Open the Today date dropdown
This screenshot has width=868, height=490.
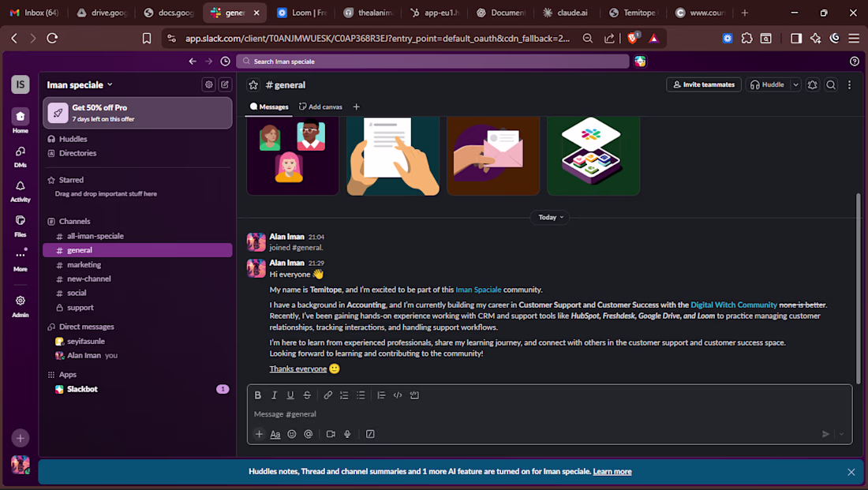[550, 217]
